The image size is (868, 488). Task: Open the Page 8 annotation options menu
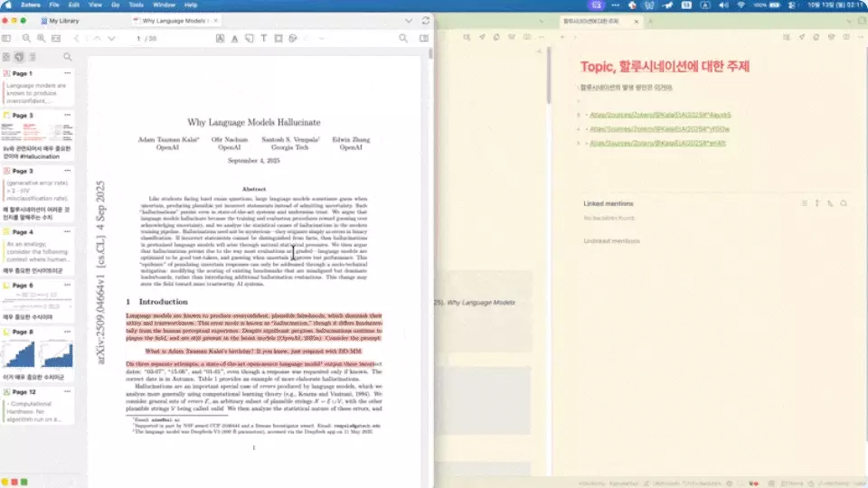coord(68,332)
